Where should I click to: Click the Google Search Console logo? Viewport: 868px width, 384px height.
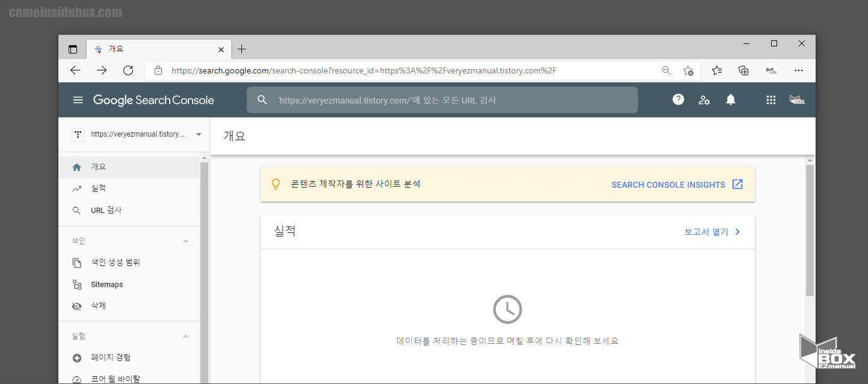(153, 100)
